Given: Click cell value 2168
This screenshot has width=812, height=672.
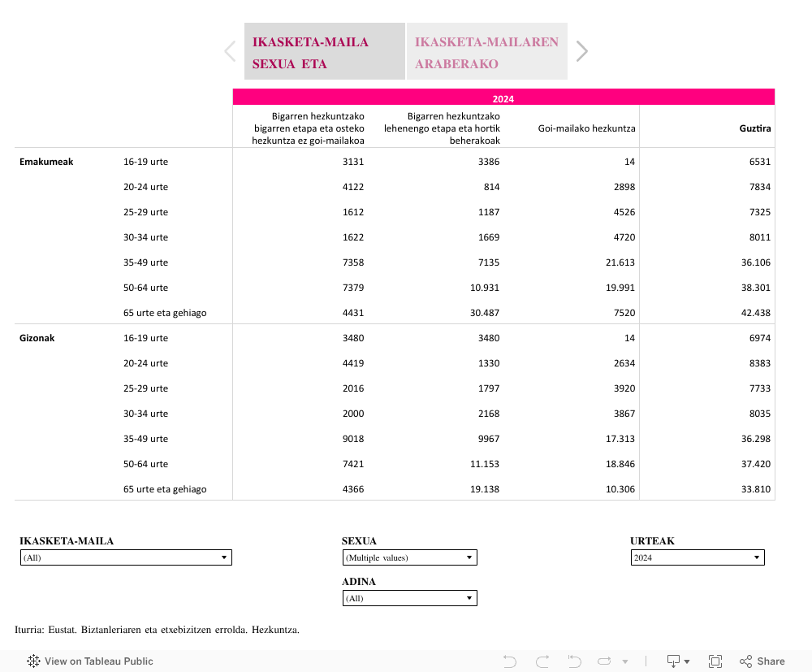Looking at the screenshot, I should point(489,414).
